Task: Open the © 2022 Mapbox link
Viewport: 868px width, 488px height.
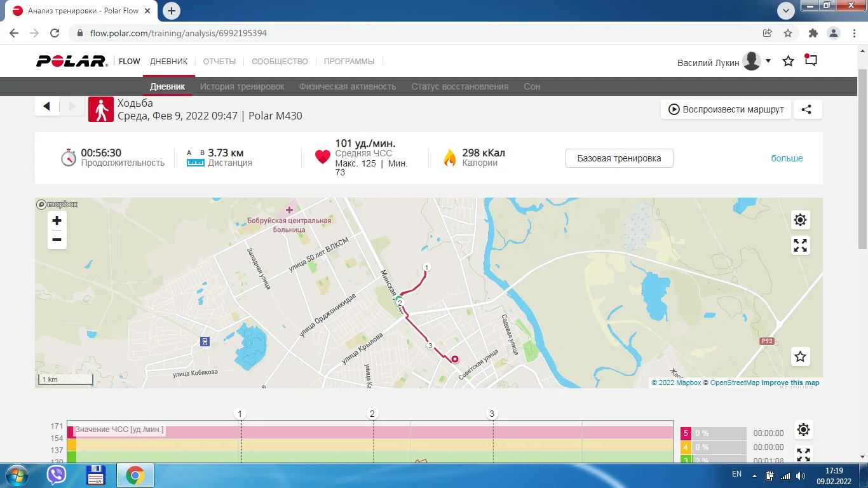Action: point(676,383)
